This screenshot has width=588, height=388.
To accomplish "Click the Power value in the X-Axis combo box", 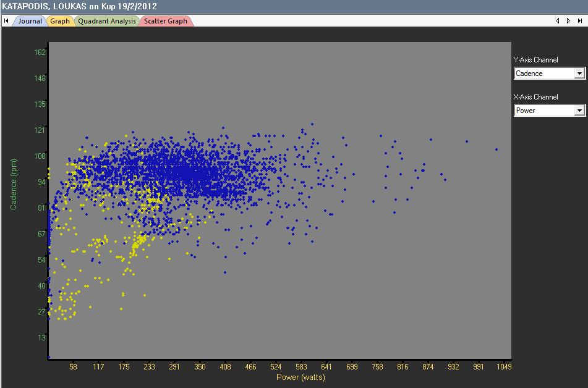I will click(543, 111).
